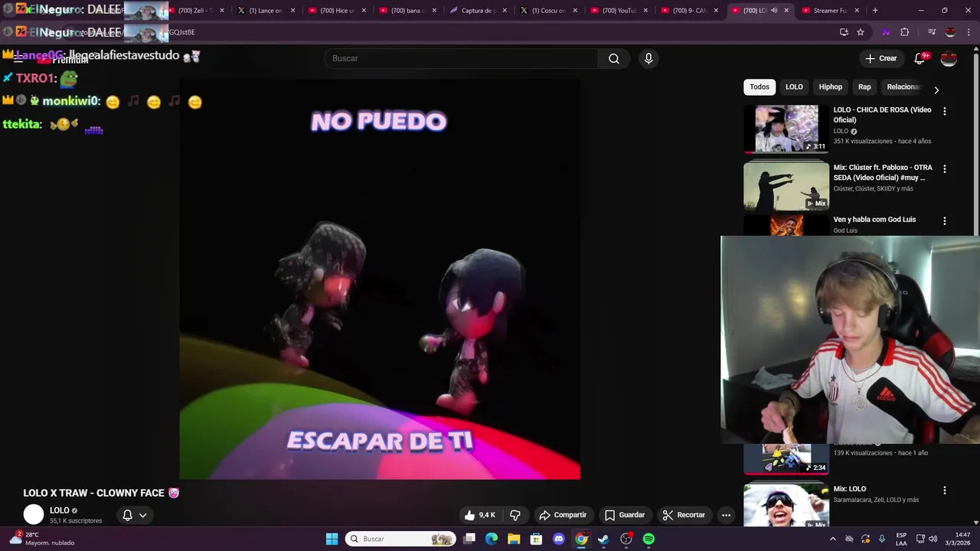This screenshot has width=980, height=551.
Task: Open Microsoft Edge from taskbar
Action: tap(492, 539)
